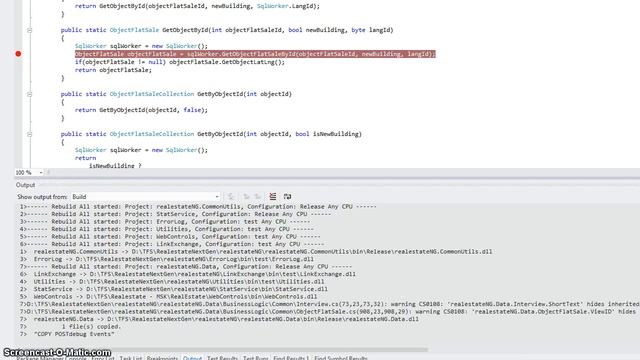Click the 'Output' panel title

25,185
